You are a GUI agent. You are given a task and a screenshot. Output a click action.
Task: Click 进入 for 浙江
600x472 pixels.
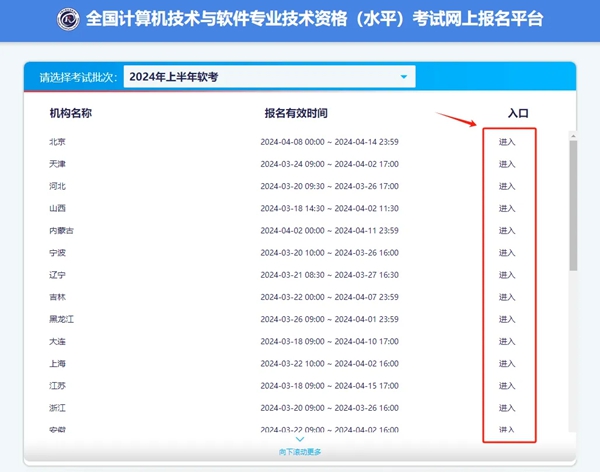pyautogui.click(x=507, y=408)
